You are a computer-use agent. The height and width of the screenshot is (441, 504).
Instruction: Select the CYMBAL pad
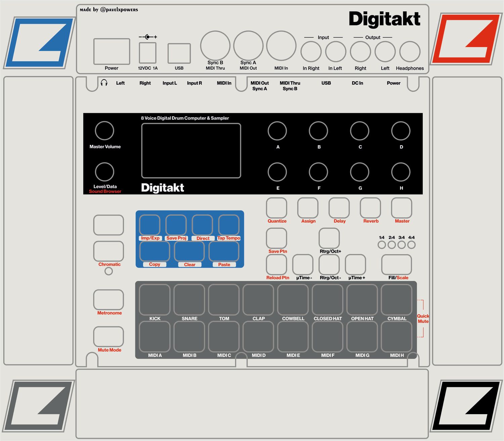click(396, 300)
